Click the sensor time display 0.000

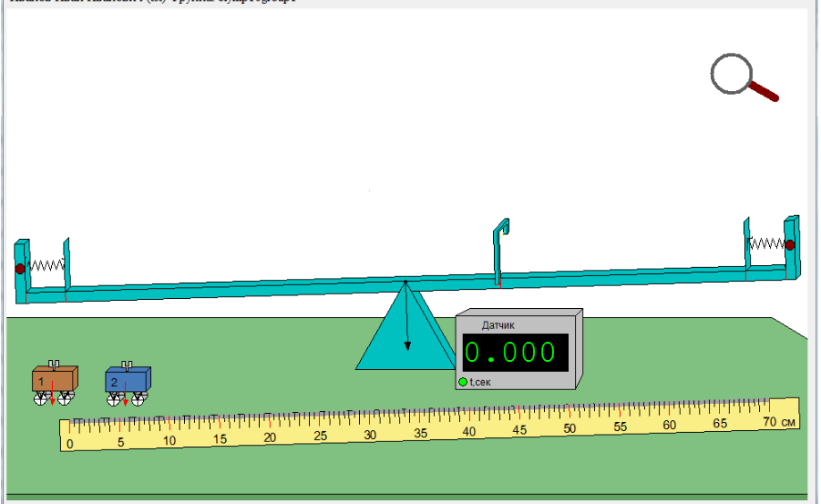point(515,352)
